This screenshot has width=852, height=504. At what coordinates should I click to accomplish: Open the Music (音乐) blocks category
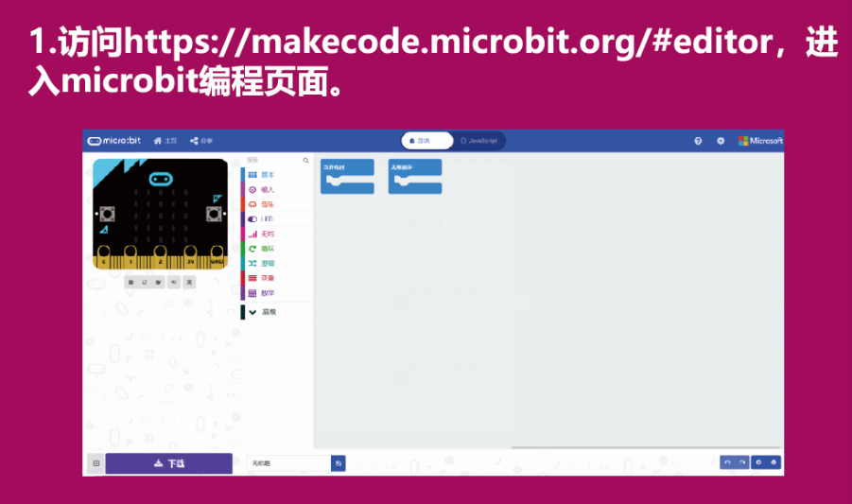pos(277,204)
